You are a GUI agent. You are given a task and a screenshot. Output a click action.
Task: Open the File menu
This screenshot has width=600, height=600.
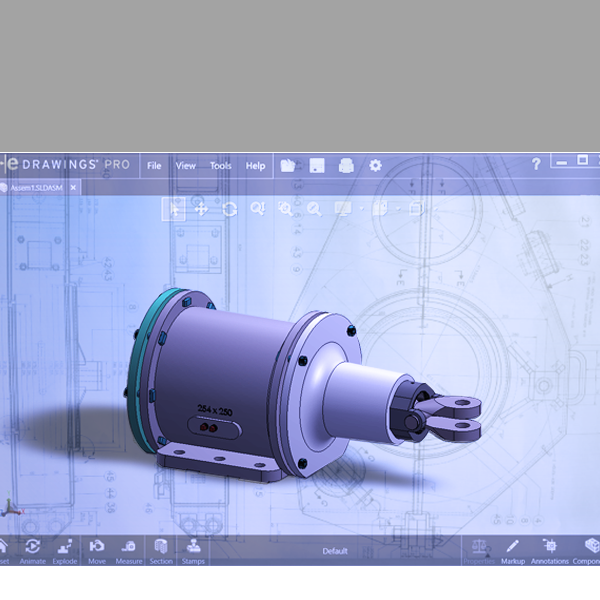(x=154, y=166)
